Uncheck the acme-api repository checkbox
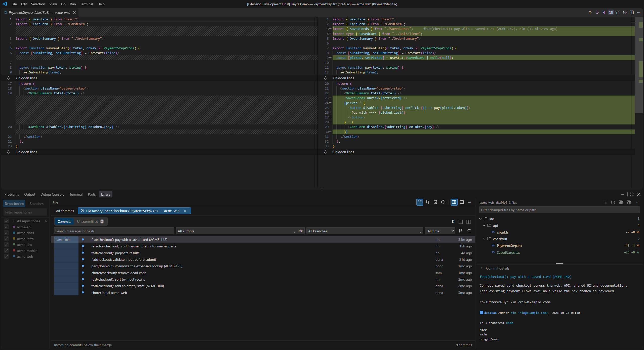This screenshot has width=644, height=350. pyautogui.click(x=7, y=227)
